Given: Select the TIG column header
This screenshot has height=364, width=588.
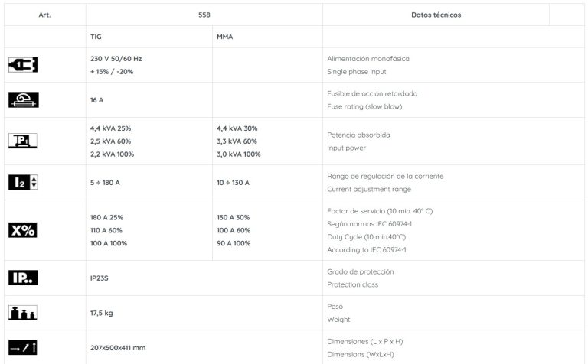Looking at the screenshot, I should [96, 36].
